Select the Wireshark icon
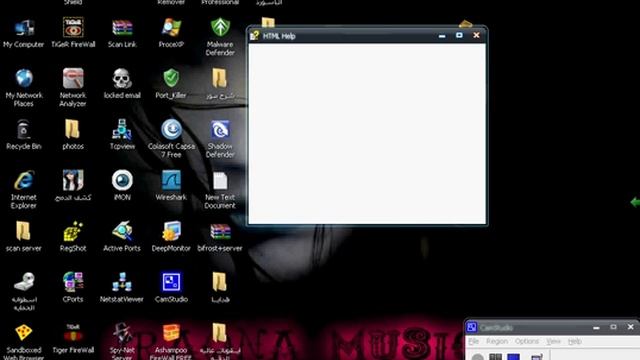 171,180
